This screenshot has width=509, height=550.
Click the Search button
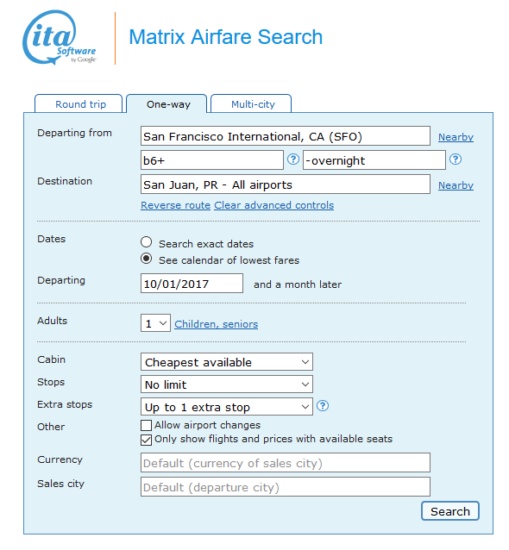[x=450, y=511]
